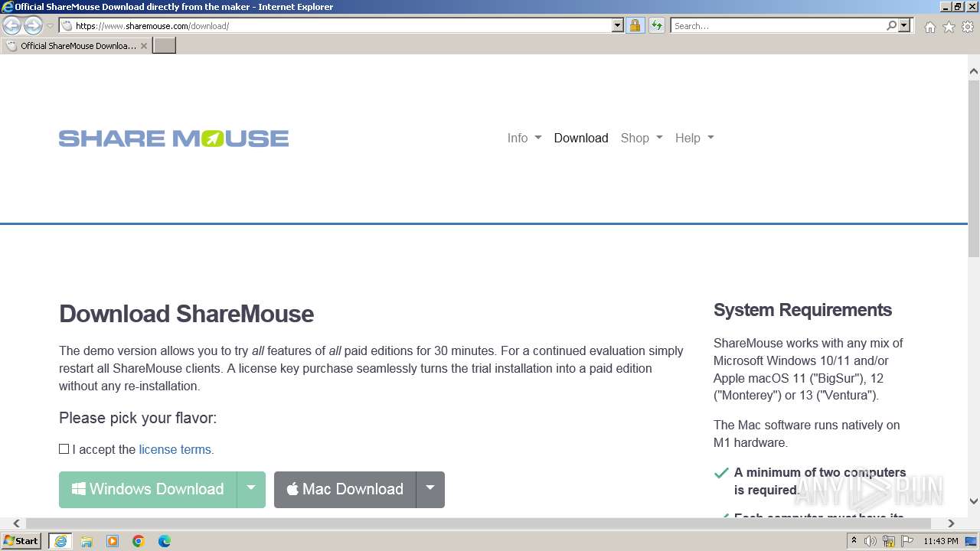
Task: Click the 'A minimum of two computers' checkmark
Action: tap(721, 473)
